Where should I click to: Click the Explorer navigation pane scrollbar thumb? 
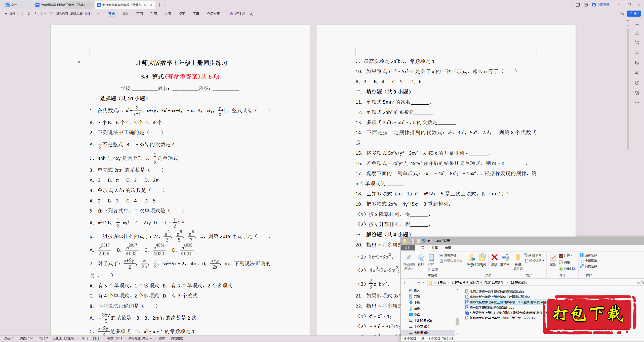pos(457,321)
